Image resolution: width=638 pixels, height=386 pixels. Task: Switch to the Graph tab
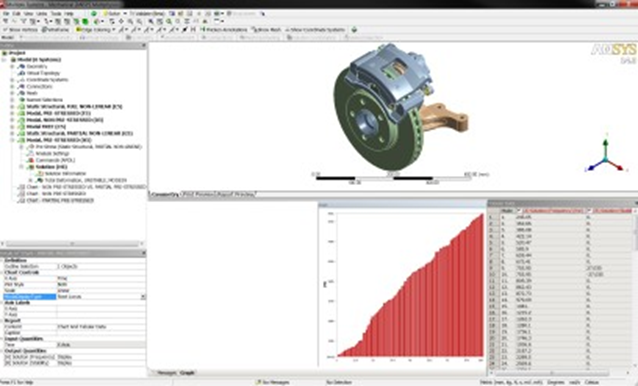pos(187,373)
